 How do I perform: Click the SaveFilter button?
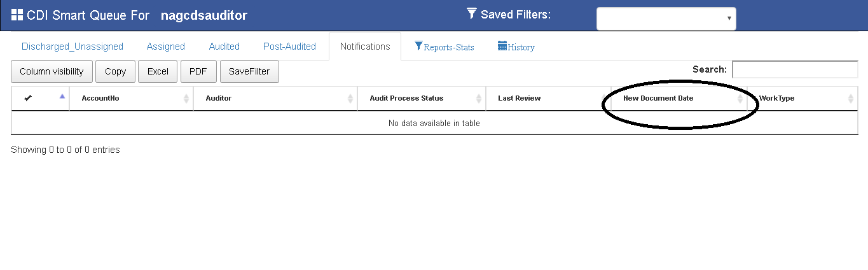point(249,72)
